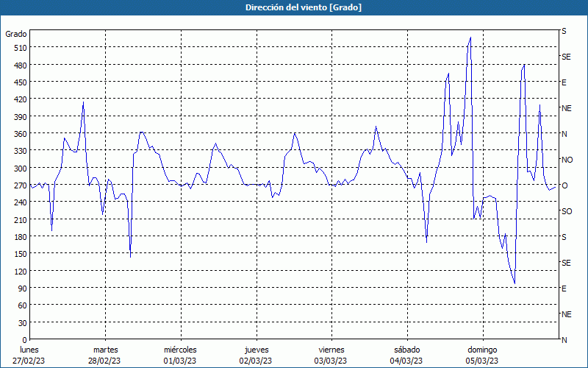This screenshot has height=368, width=588.
Task: Click the 'miércoles' day label
Action: click(180, 350)
